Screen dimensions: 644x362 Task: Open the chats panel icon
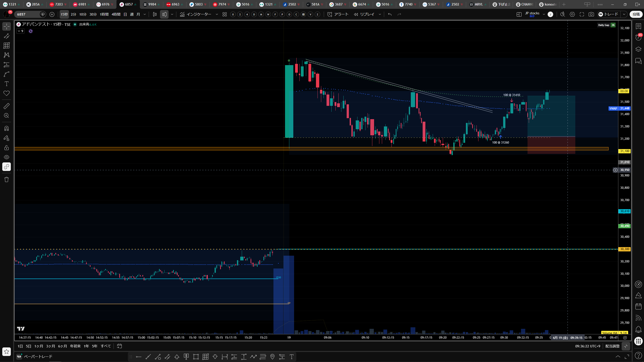point(638,61)
